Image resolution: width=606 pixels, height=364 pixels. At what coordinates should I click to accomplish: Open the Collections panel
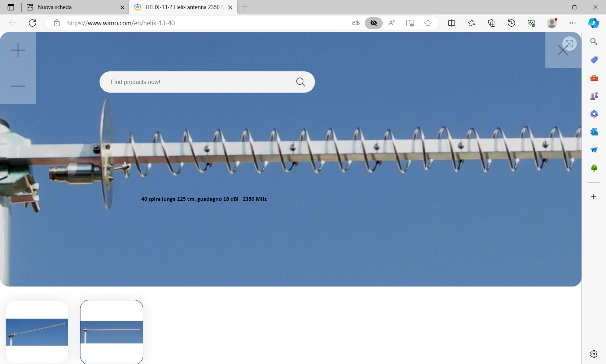click(x=492, y=23)
